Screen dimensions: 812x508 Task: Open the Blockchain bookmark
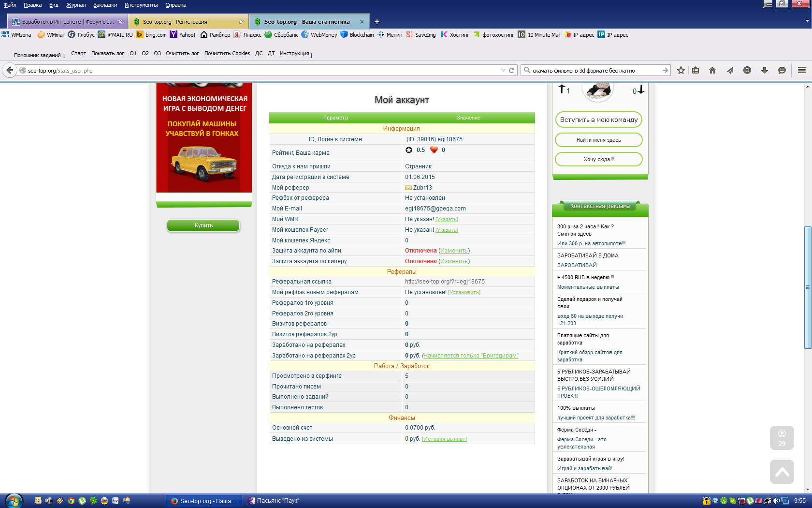coord(357,35)
